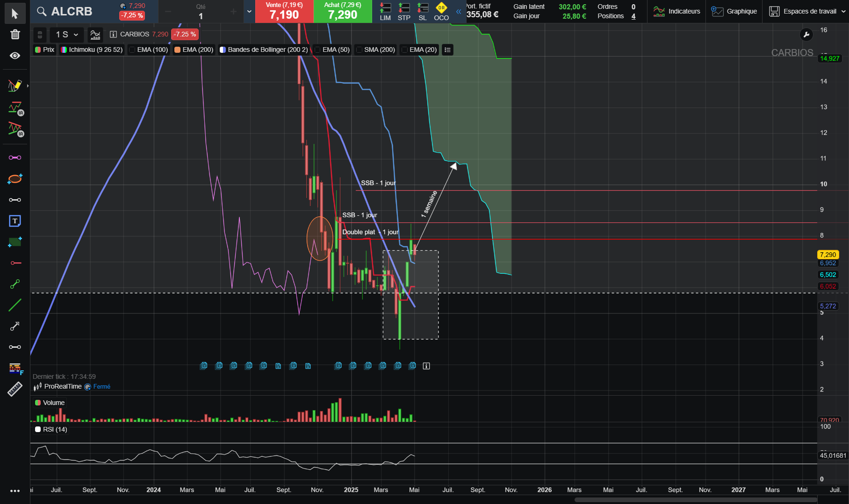Open the Graphique menu

734,11
